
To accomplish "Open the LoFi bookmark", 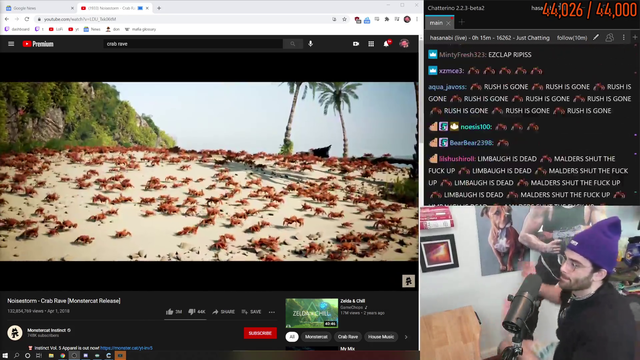I will [56, 29].
